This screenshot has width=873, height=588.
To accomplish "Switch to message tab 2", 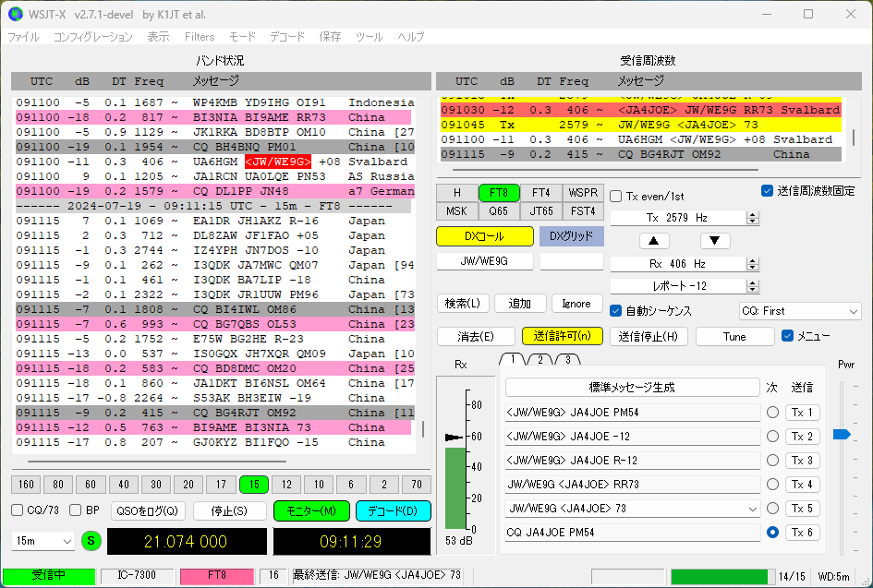I will point(540,359).
